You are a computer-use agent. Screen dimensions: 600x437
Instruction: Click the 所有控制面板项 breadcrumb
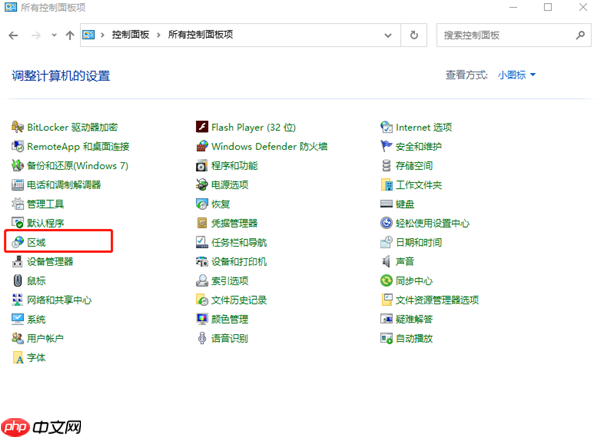pyautogui.click(x=201, y=35)
